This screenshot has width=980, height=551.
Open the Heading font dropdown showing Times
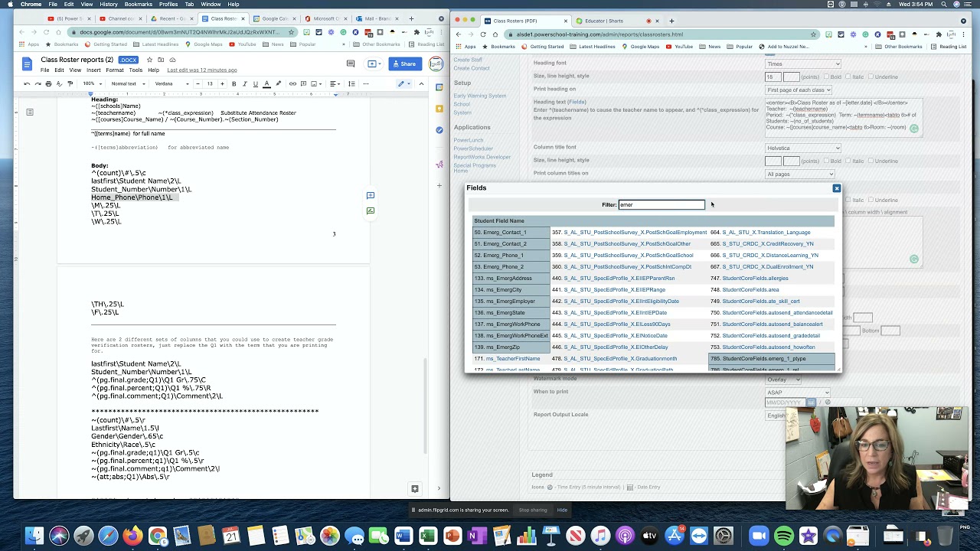click(x=802, y=64)
